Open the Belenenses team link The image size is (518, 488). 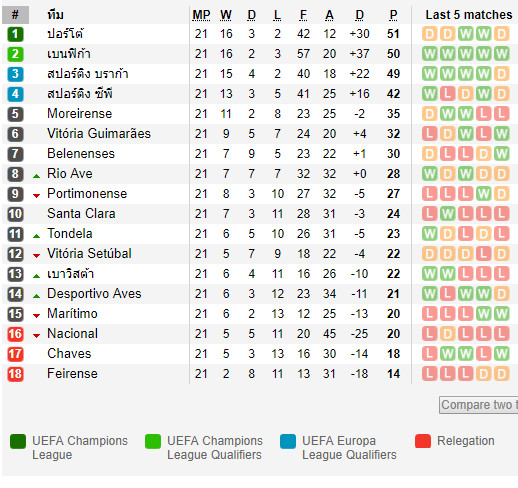[x=81, y=154]
